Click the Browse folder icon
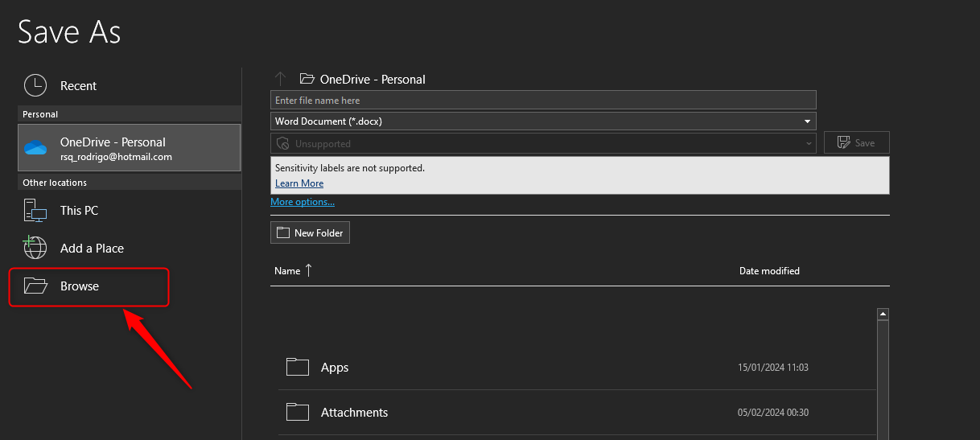The width and height of the screenshot is (980, 440). click(x=36, y=286)
